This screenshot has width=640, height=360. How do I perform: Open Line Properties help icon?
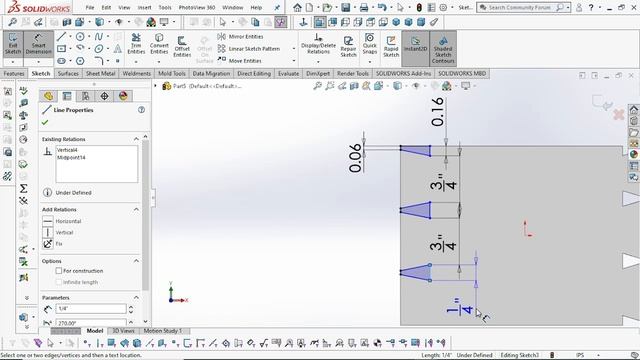click(141, 110)
